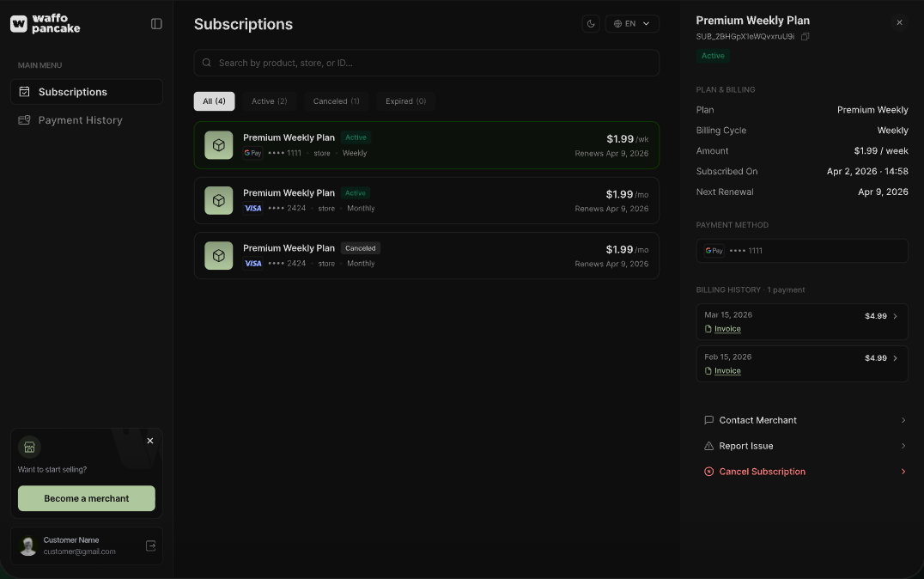Open the active monthly Visa subscription card

click(x=426, y=200)
